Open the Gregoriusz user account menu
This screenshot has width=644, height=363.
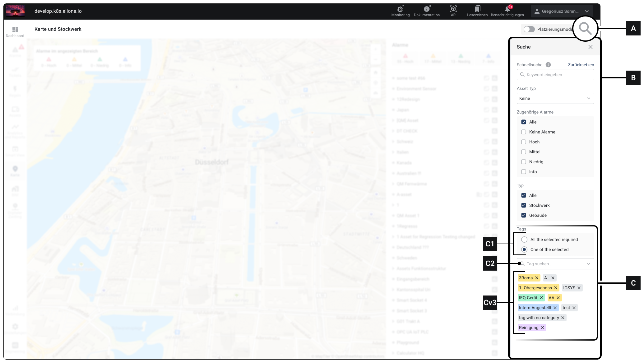coord(562,11)
